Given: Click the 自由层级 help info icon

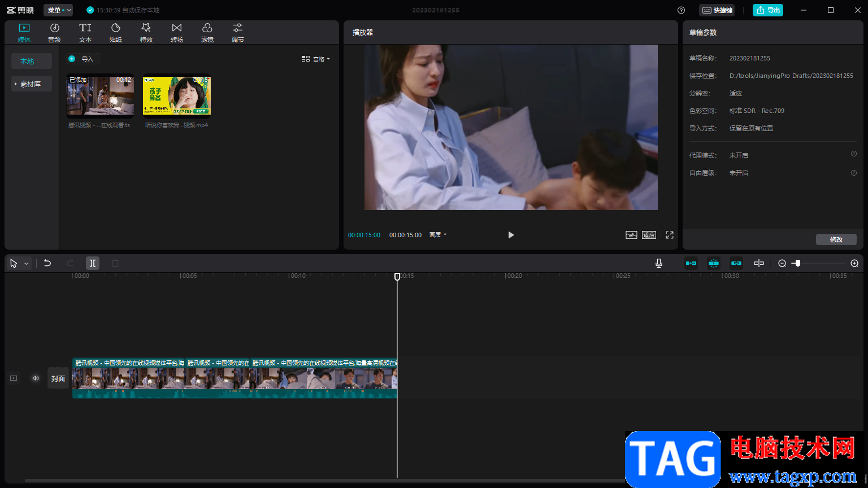Looking at the screenshot, I should coord(854,173).
